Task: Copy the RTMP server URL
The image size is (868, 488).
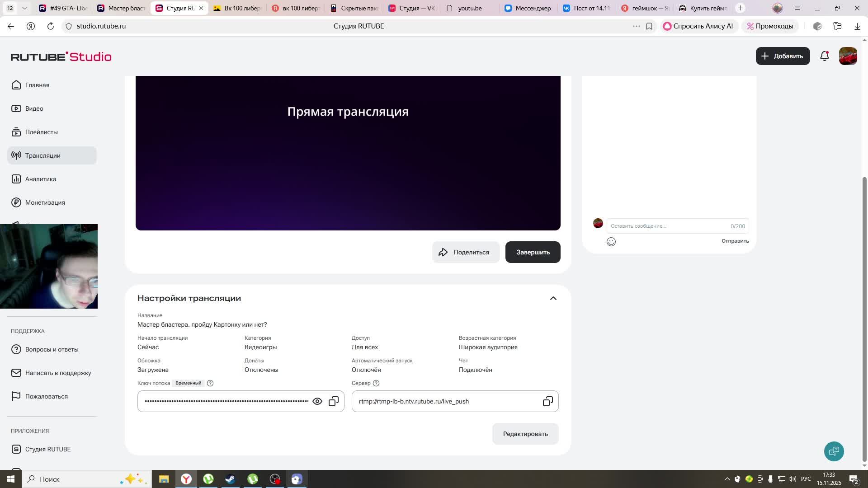Action: pos(547,401)
